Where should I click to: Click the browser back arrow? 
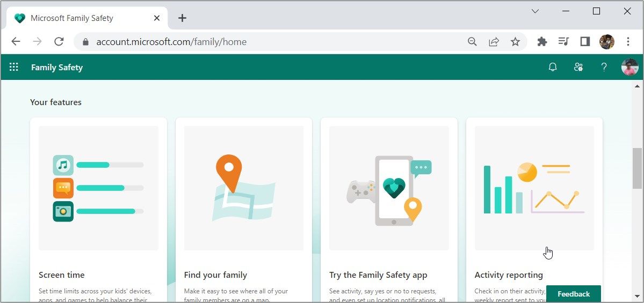click(16, 41)
